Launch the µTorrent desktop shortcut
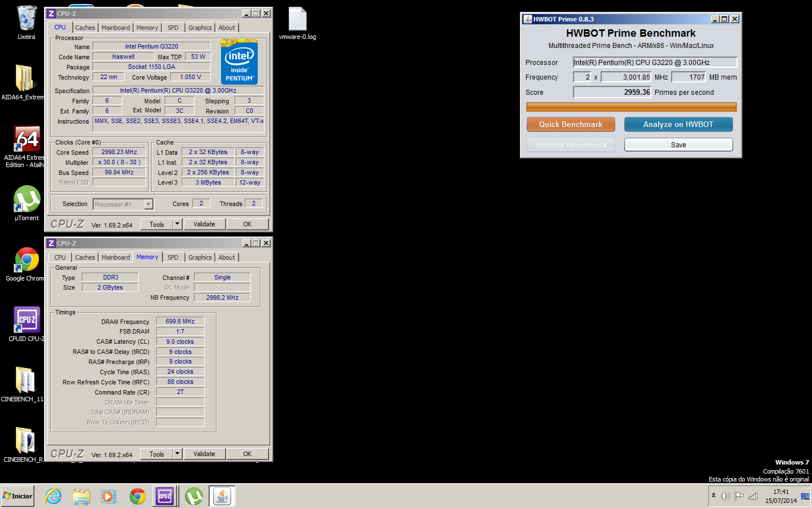Screen dimensions: 812x508 pos(27,199)
